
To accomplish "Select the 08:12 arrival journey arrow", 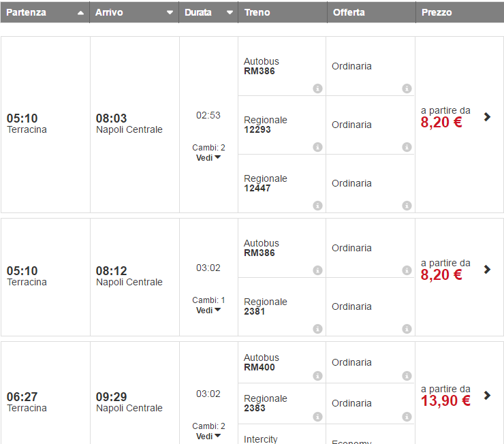I will [487, 269].
